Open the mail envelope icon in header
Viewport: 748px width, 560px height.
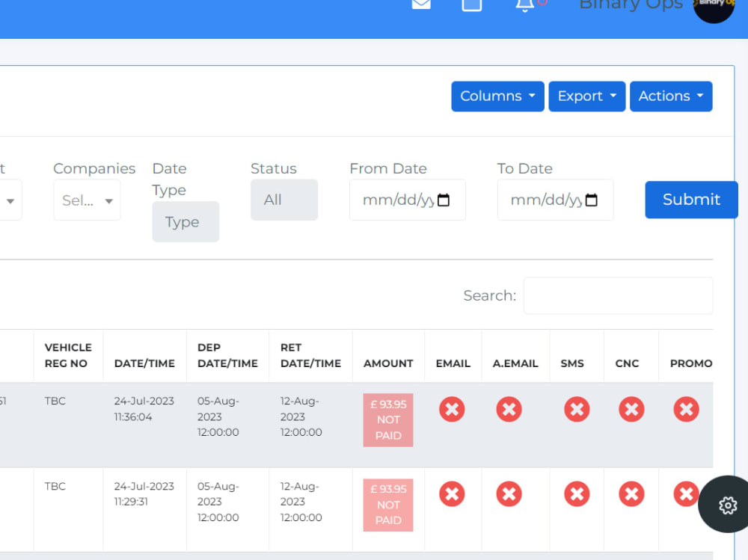[x=421, y=4]
